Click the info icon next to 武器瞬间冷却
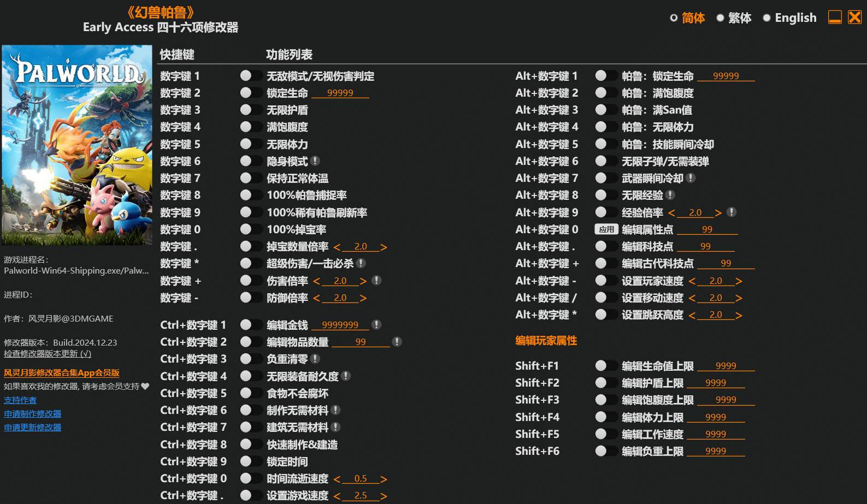Viewport: 867px width, 504px height. pos(691,178)
